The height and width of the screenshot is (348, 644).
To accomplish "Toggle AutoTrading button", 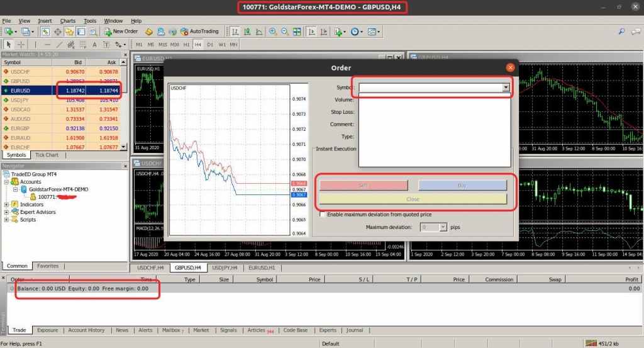I will pos(199,31).
